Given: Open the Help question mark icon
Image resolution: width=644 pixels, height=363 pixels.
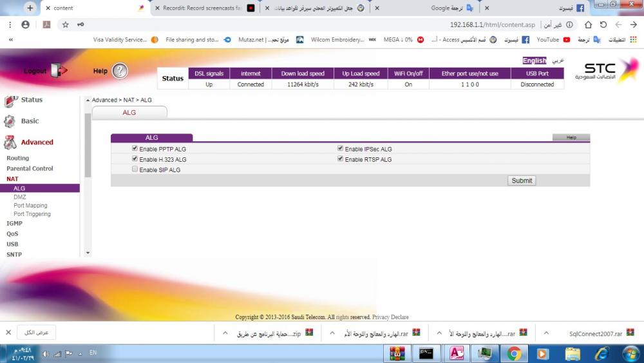Looking at the screenshot, I should 120,71.
